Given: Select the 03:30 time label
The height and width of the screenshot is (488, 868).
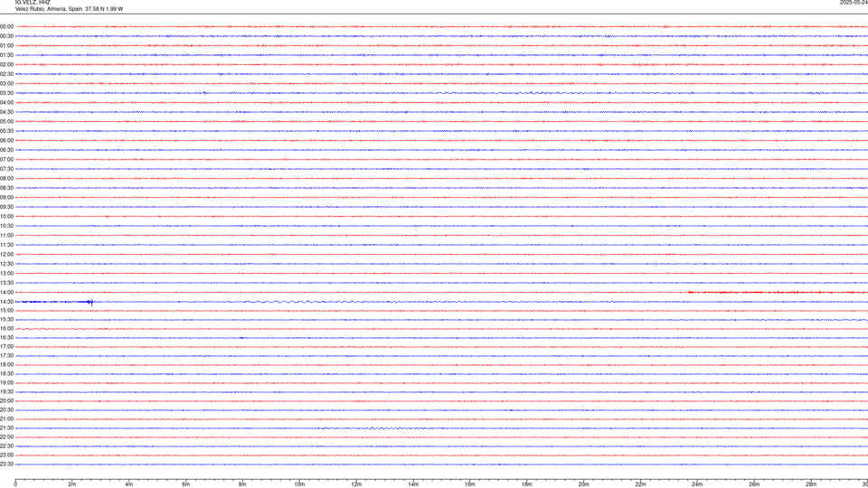Looking at the screenshot, I should point(6,93).
